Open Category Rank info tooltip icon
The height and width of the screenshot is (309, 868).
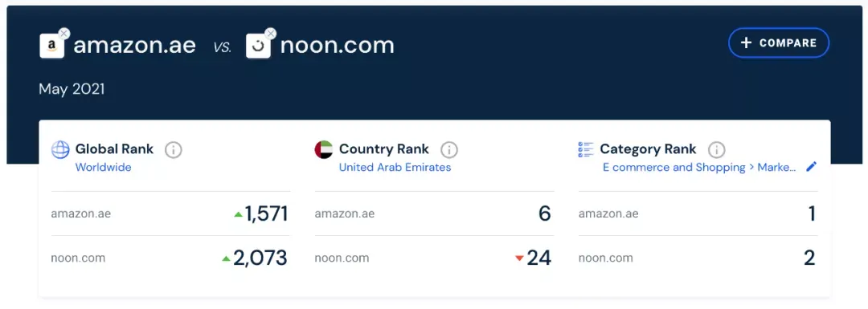[716, 150]
